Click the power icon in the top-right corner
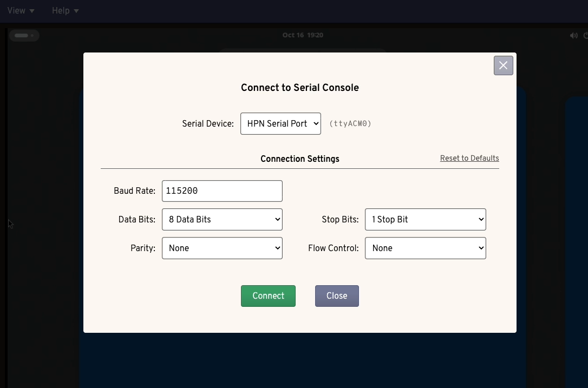588x388 pixels. (x=586, y=35)
